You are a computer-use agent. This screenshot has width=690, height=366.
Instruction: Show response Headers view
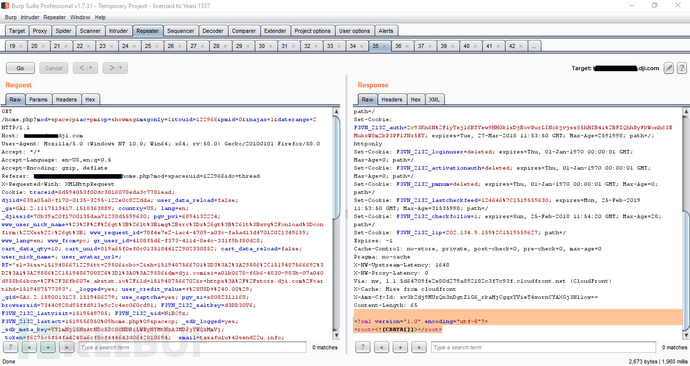[392, 99]
